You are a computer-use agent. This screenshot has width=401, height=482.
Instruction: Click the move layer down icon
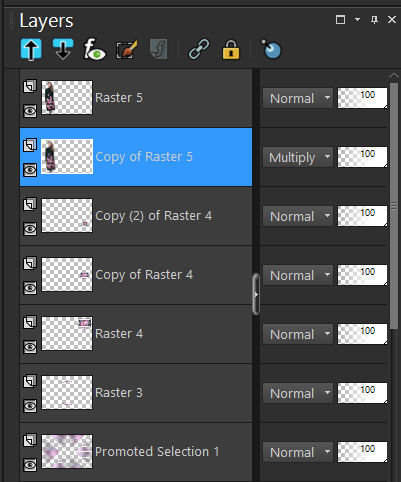pos(63,49)
